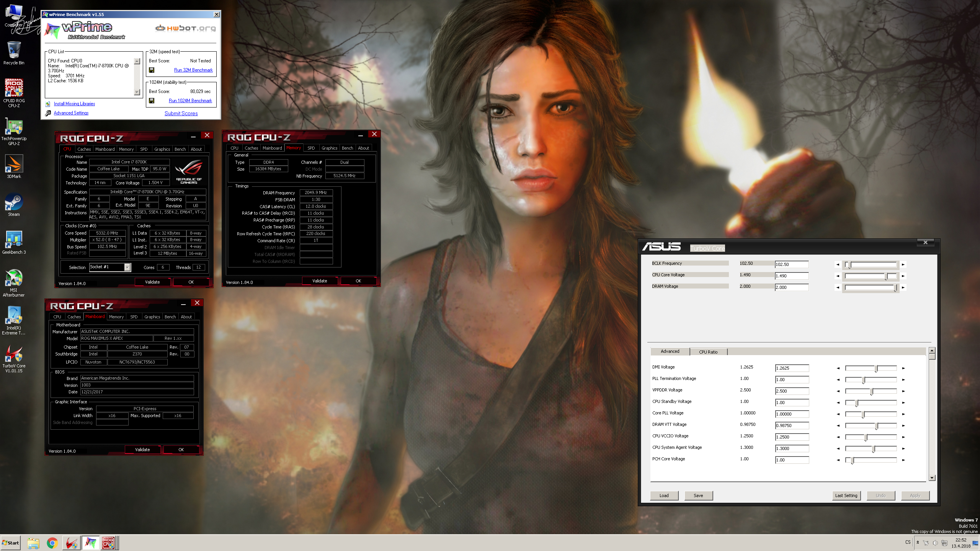Click the CPU VCCIO Voltage input field

tap(792, 437)
